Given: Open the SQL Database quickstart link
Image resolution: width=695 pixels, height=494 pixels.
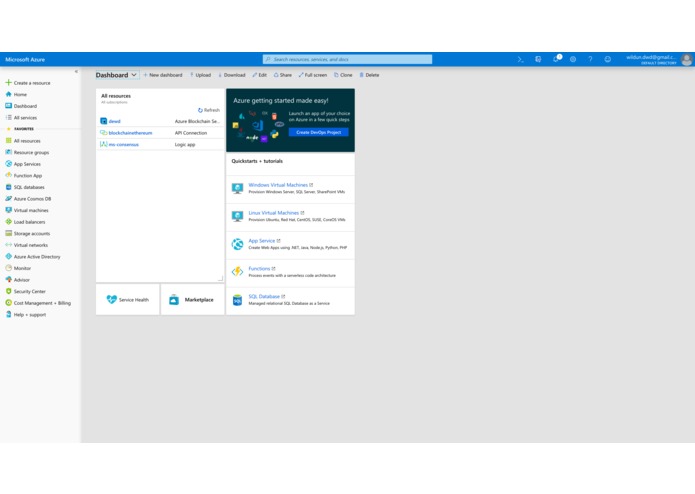Looking at the screenshot, I should point(264,296).
